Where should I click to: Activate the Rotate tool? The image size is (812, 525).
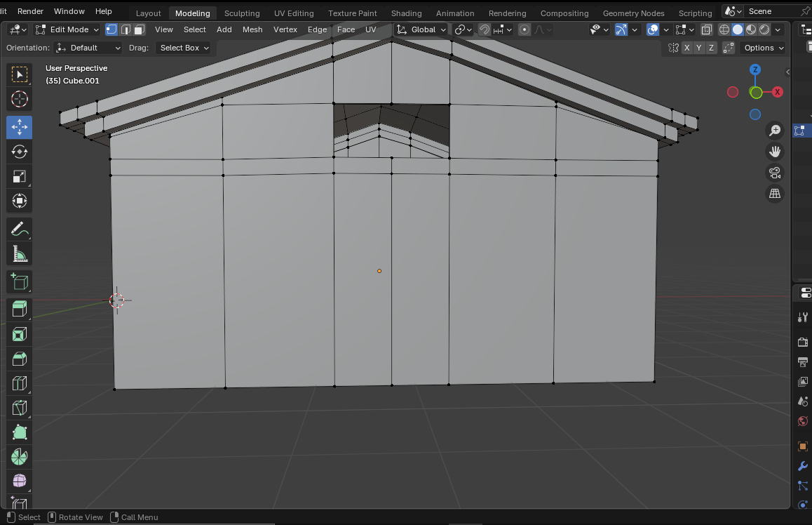pos(19,152)
